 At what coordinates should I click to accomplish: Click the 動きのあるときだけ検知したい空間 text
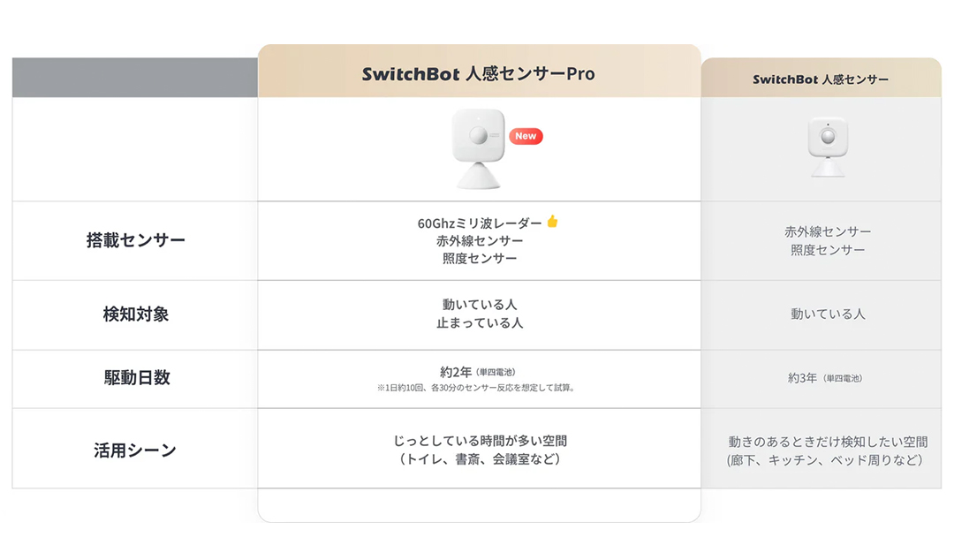click(828, 442)
